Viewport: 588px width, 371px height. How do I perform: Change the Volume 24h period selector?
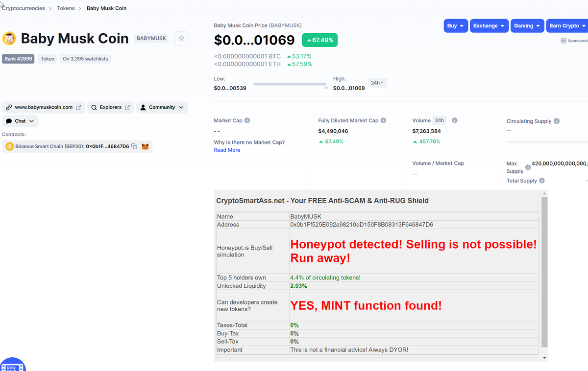440,120
